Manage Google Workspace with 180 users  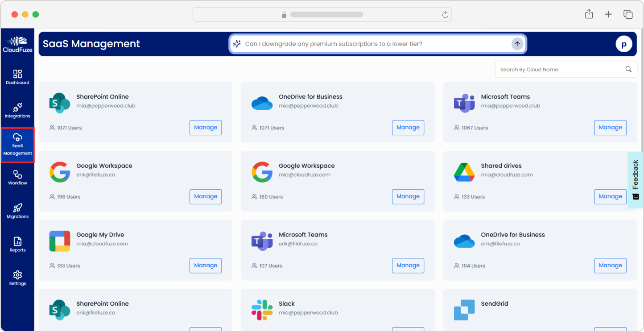(x=408, y=197)
